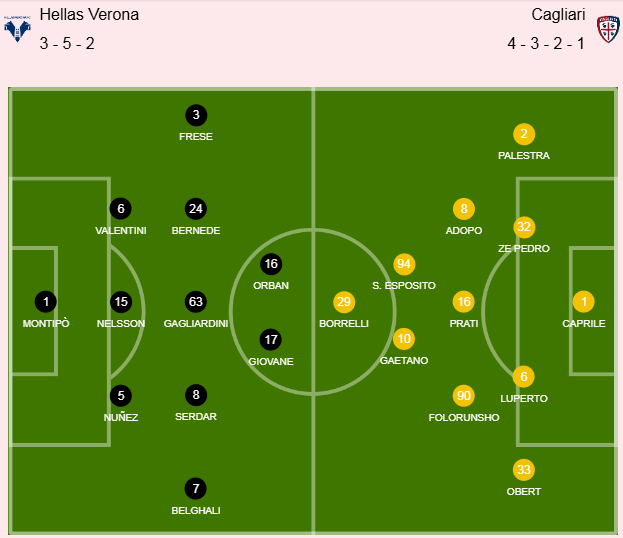
Task: Click Cagliari's 4 - 3 - 2 - 1 formation text
Action: 546,44
